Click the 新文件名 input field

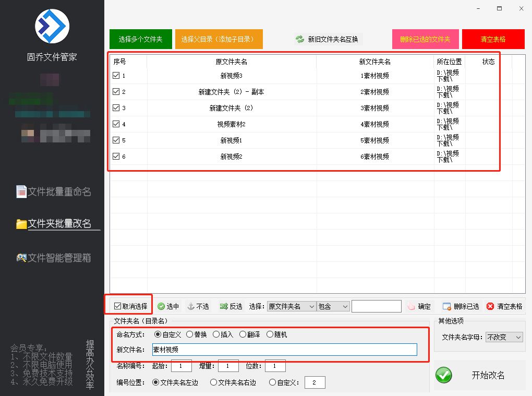coord(284,350)
